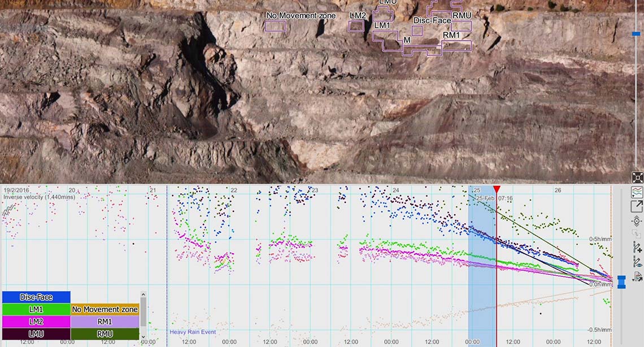The height and width of the screenshot is (347, 644).
Task: Click the Inverse velocity (1,440mins) chart title
Action: click(40, 197)
